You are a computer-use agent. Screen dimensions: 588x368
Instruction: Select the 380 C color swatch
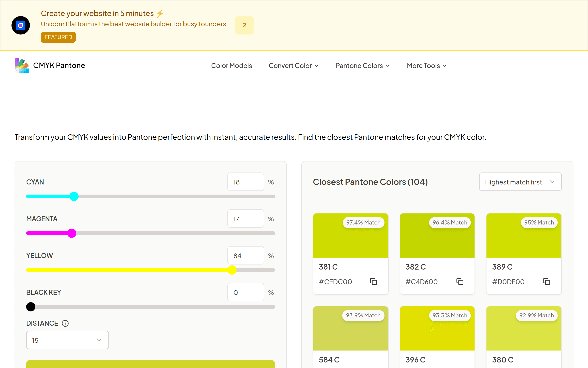[524, 329]
